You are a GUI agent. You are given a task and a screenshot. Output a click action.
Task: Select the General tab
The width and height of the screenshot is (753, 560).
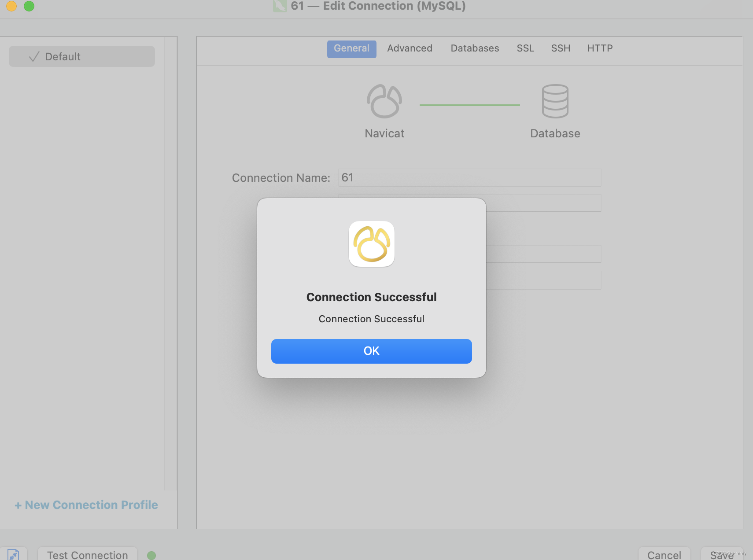tap(351, 48)
